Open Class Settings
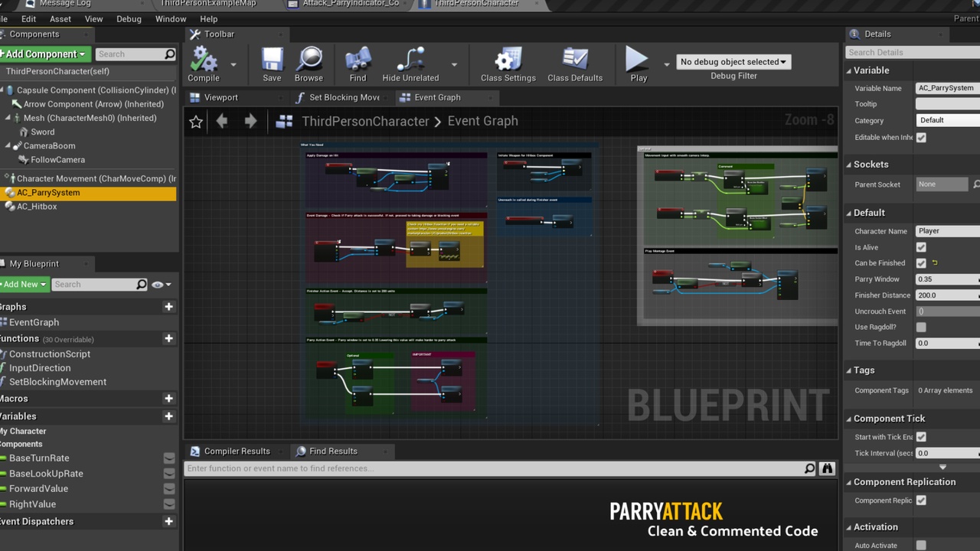980x551 pixels. [508, 60]
